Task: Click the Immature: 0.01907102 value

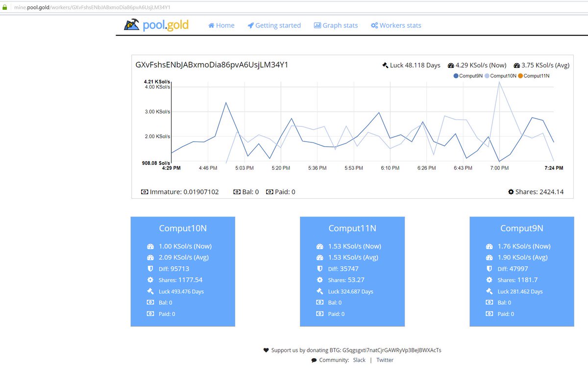Action: 184,192
